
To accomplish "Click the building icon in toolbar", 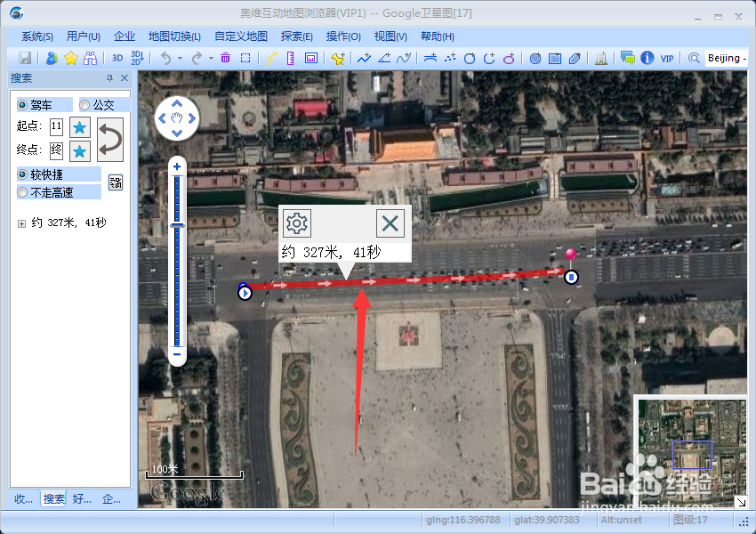I will click(x=600, y=59).
